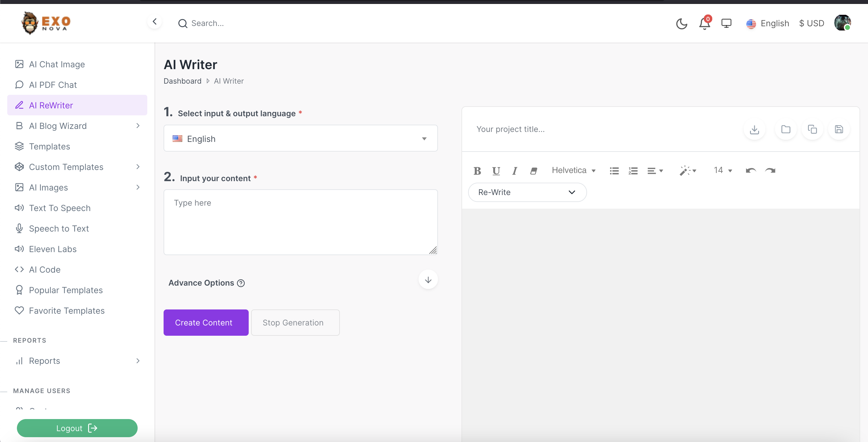Apply the eraser clear-formatting tool

click(533, 171)
